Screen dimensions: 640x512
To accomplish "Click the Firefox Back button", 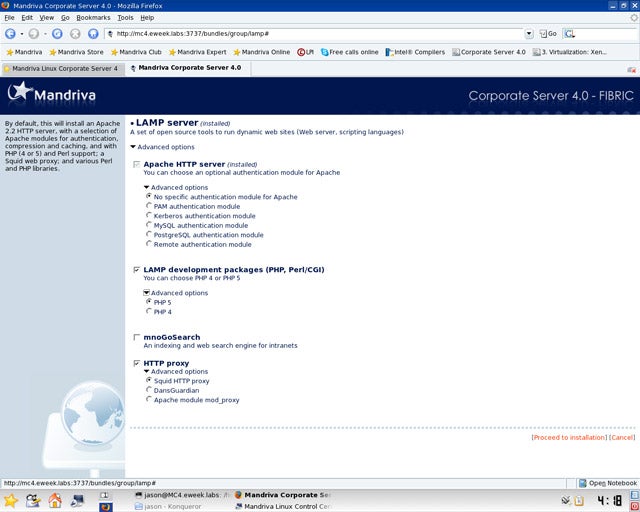I will tap(11, 34).
